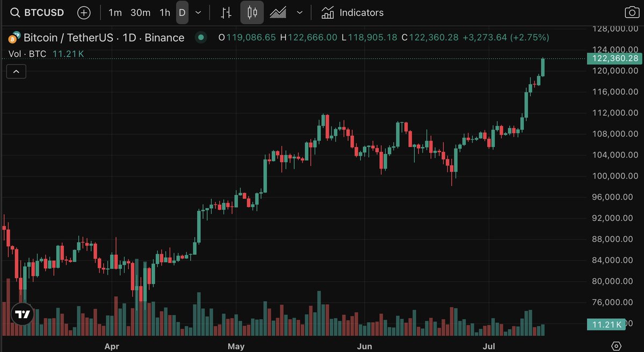Click the open price value O119,086.65
The width and height of the screenshot is (644, 352).
(x=247, y=38)
